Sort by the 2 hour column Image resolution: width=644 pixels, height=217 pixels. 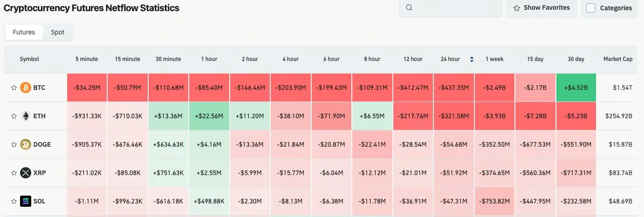click(x=250, y=59)
